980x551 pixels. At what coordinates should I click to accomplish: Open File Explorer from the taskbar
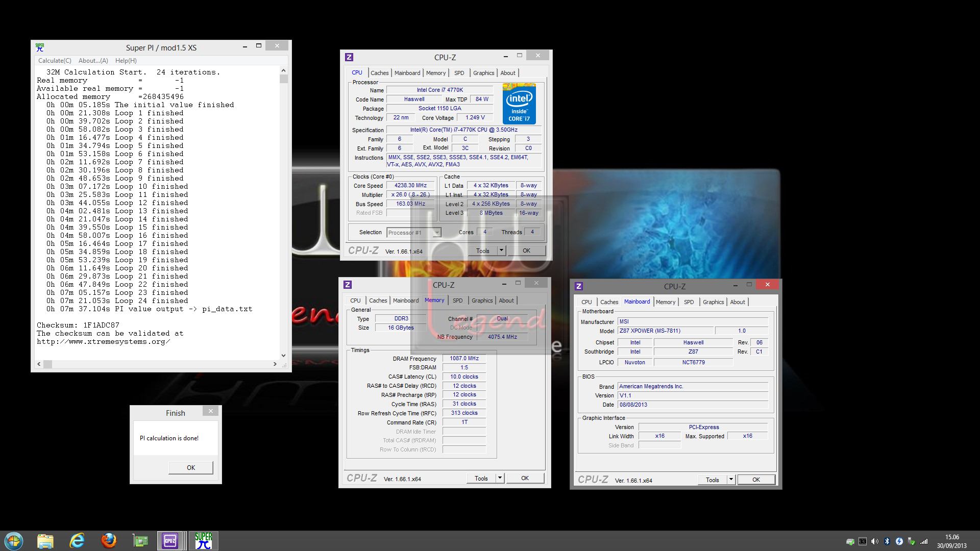(x=45, y=541)
